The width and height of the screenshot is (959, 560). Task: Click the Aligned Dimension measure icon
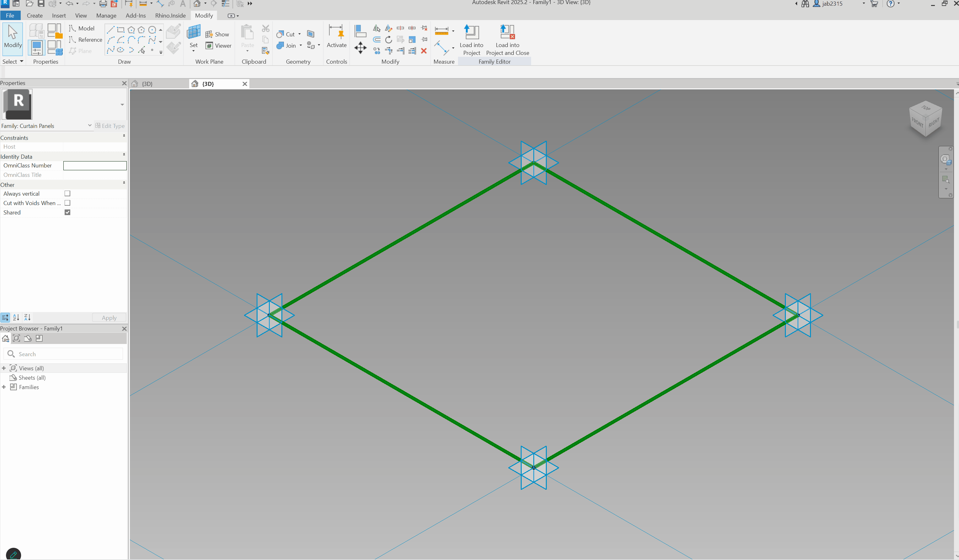click(x=441, y=30)
